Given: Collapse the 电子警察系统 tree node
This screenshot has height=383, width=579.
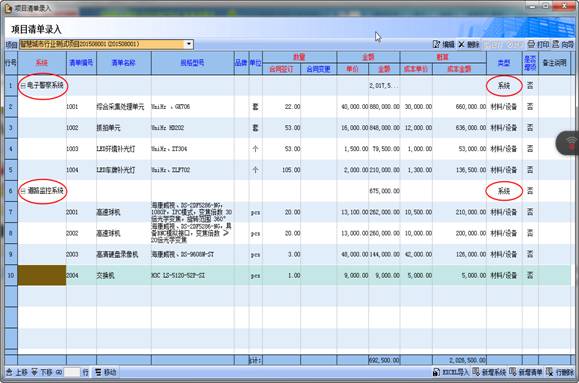Looking at the screenshot, I should [x=23, y=86].
